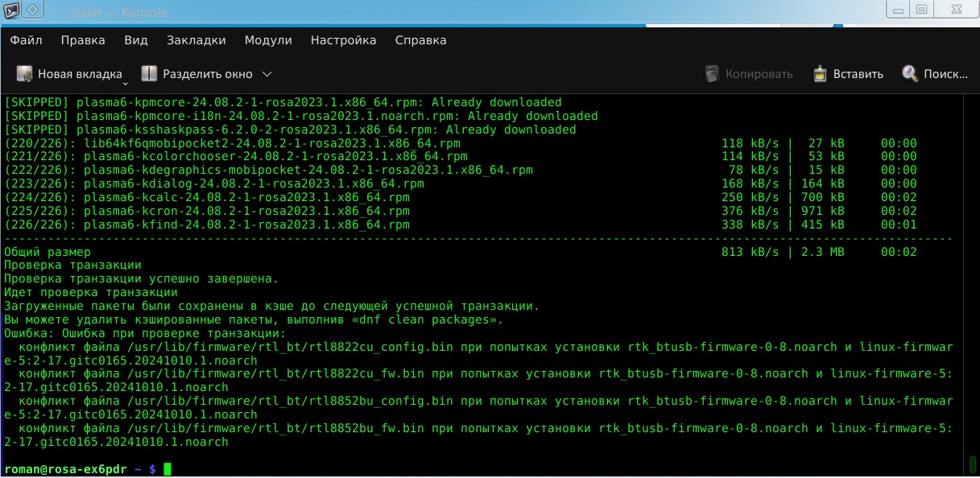Viewport: 980px width, 478px height.
Task: Click the text Проверка транзакции успешно завершена
Action: [141, 278]
